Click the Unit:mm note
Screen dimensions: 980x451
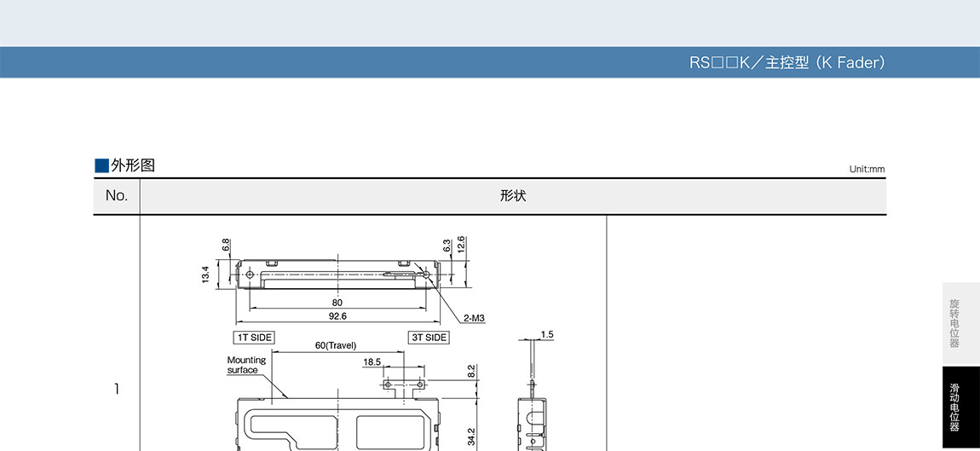[x=867, y=169]
